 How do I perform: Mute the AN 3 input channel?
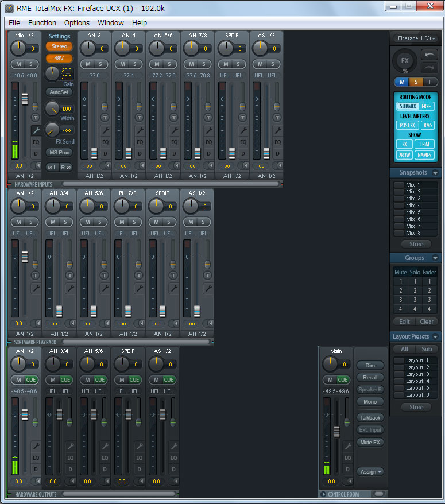tap(88, 64)
